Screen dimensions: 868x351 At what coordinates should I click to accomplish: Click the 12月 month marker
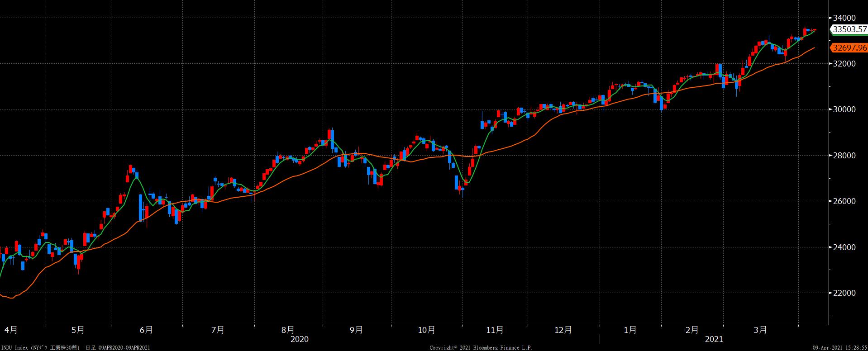click(563, 330)
